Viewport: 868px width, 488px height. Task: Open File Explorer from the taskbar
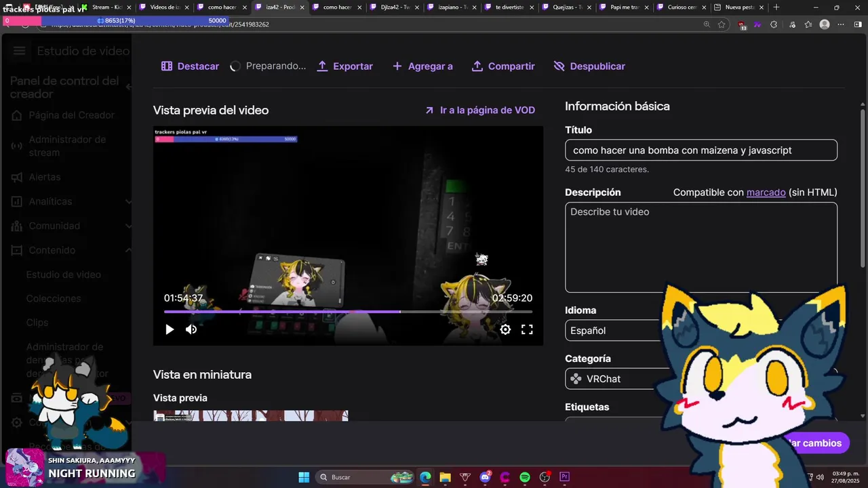pyautogui.click(x=445, y=477)
